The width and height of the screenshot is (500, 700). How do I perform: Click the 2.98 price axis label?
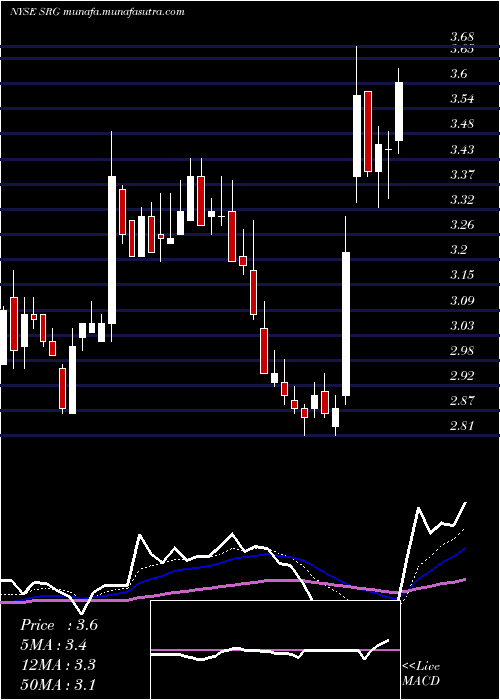coord(462,350)
